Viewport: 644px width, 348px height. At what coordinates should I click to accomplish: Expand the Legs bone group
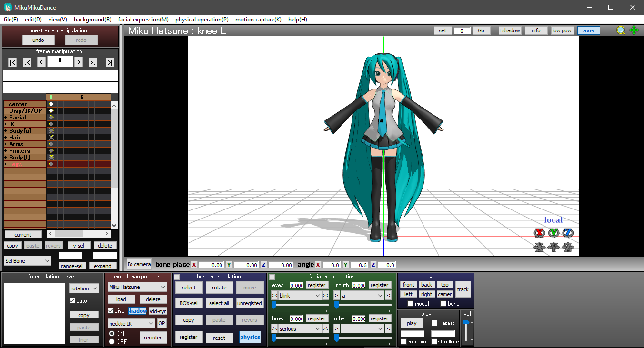[x=6, y=164]
